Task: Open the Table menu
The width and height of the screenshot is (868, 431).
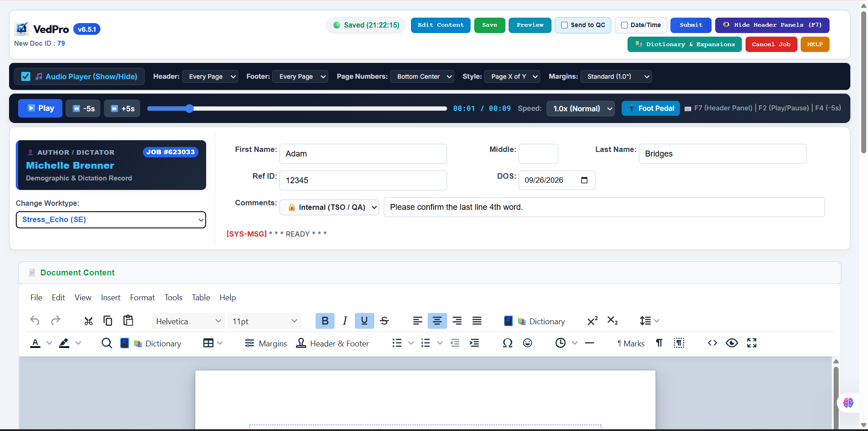Action: pos(201,298)
